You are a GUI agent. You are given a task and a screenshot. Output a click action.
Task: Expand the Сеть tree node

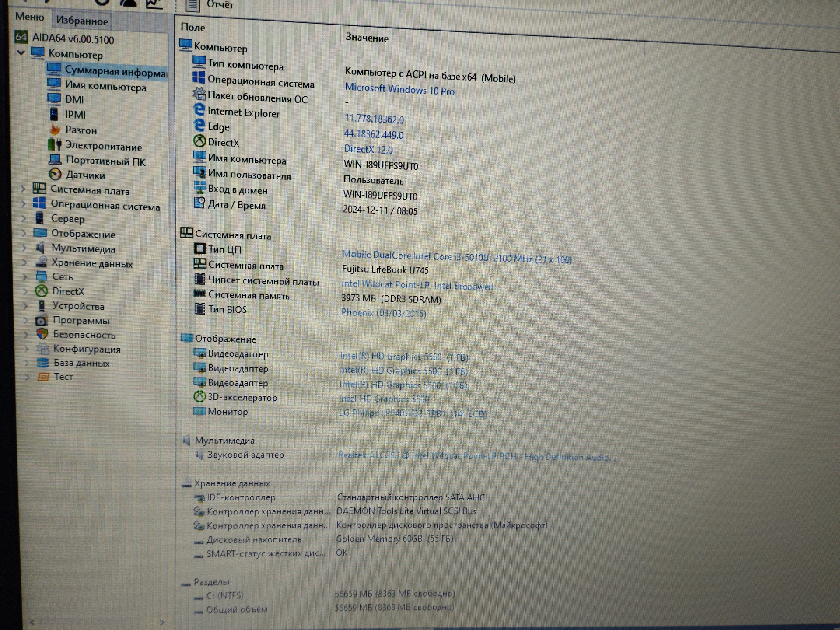tap(25, 277)
